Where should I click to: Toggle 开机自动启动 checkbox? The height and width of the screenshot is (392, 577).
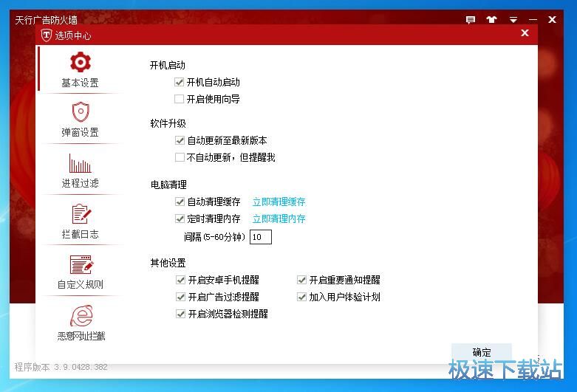tap(180, 82)
